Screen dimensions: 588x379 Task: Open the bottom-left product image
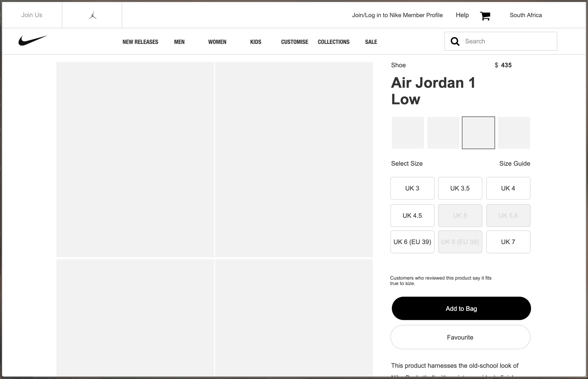(x=135, y=318)
